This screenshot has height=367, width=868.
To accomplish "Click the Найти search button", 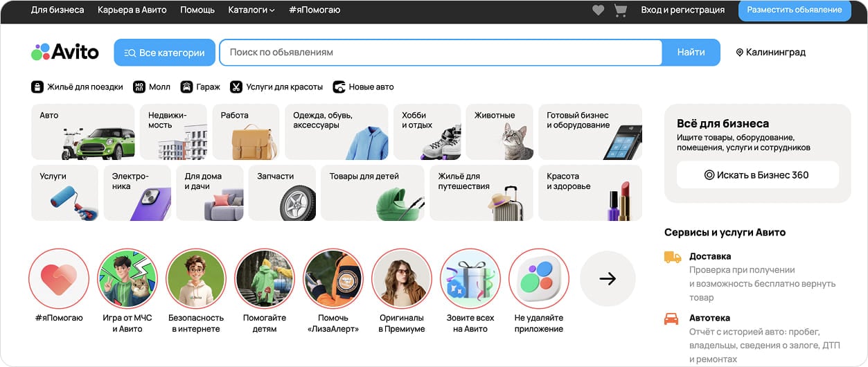I will tap(691, 53).
